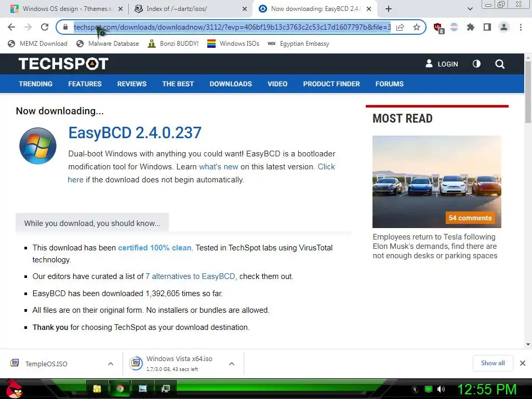Image resolution: width=532 pixels, height=399 pixels.
Task: Open the Chrome three-dot menu
Action: (x=521, y=27)
